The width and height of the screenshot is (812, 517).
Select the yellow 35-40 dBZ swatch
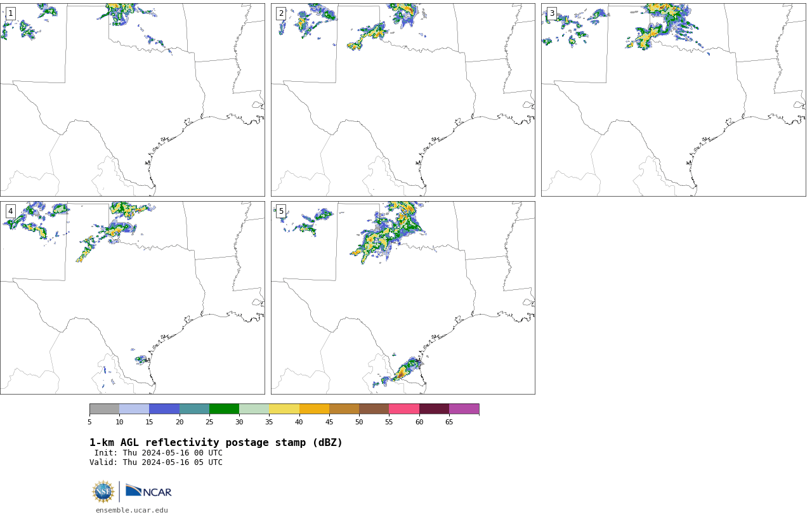[x=284, y=409]
